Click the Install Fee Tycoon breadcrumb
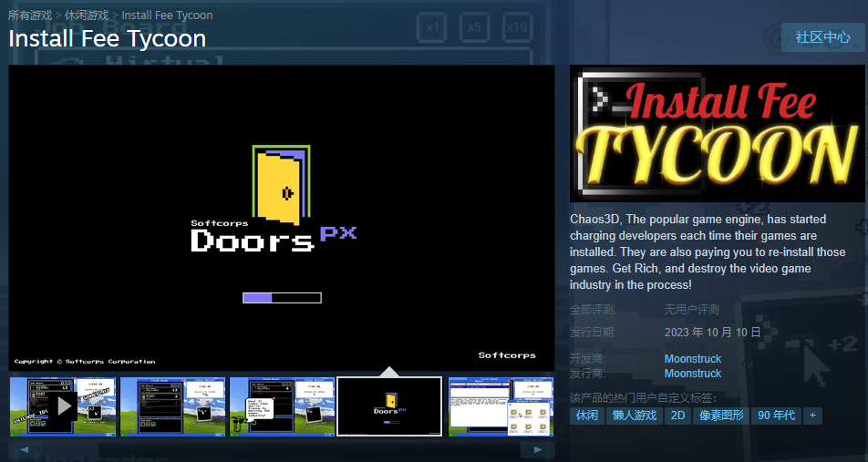The width and height of the screenshot is (868, 462). coord(167,15)
